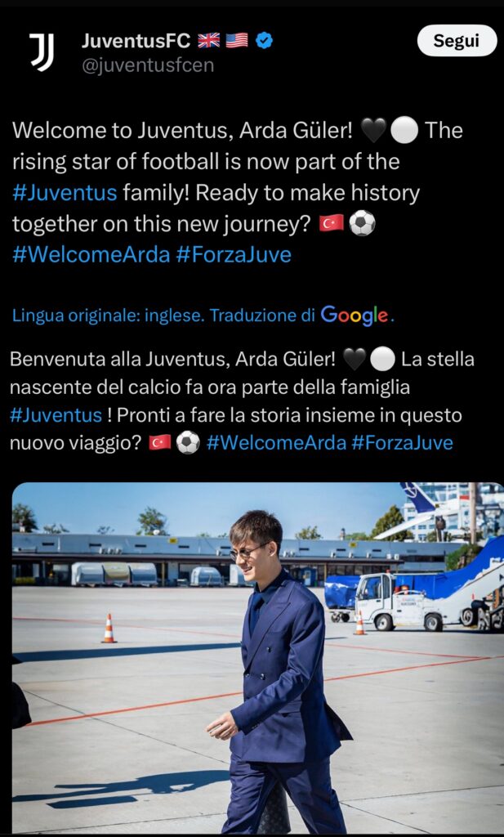Open #Juventus hashtag in English tweet
The width and height of the screenshot is (504, 837).
click(65, 193)
